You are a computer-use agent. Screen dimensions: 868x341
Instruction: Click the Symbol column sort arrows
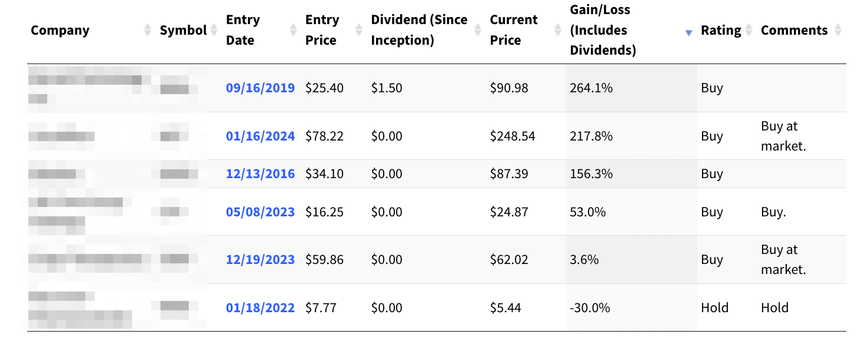(x=214, y=30)
